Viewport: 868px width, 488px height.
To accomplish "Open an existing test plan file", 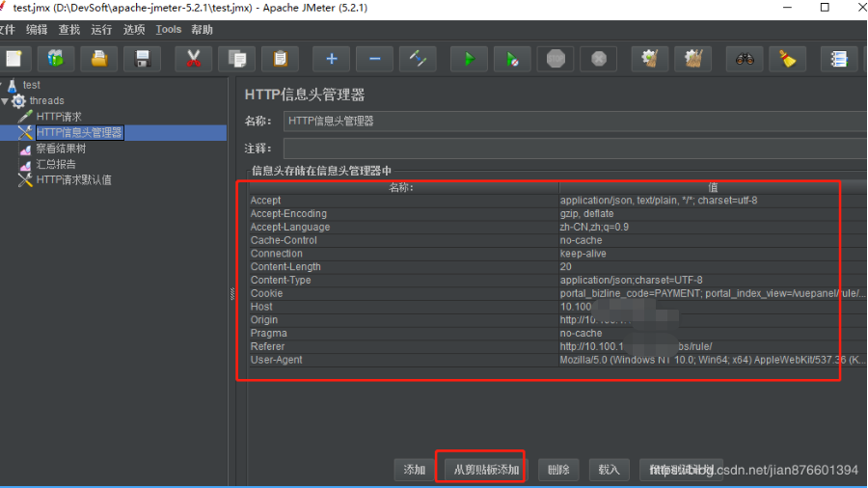I will coord(99,59).
